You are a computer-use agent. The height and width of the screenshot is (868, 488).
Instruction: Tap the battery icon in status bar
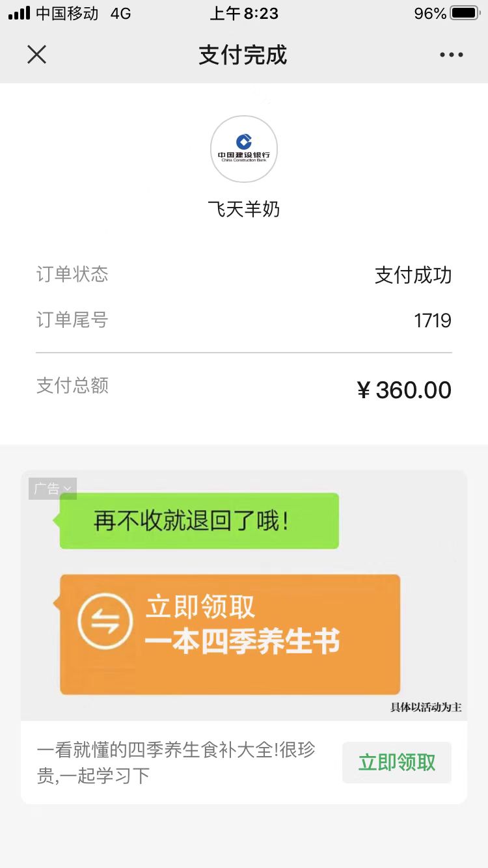click(x=465, y=13)
